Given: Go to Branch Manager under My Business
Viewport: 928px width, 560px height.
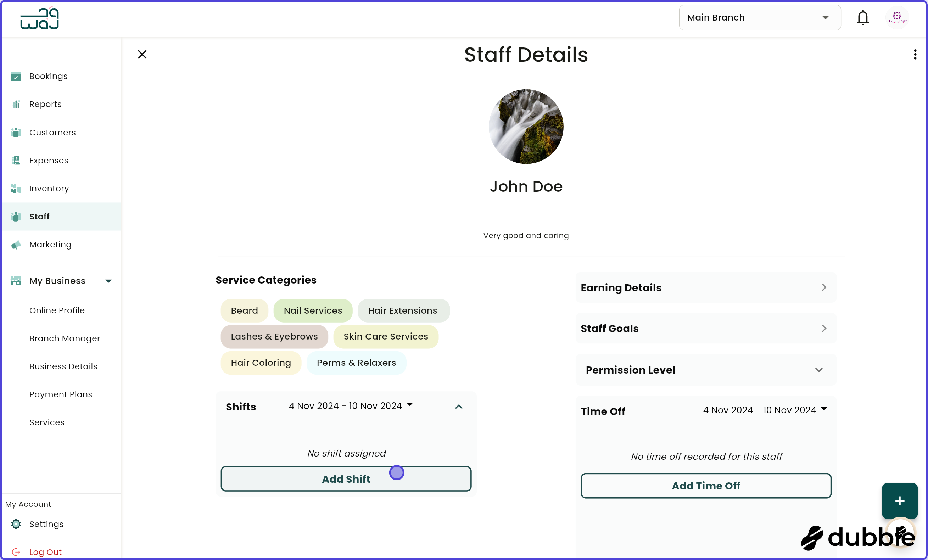Looking at the screenshot, I should pyautogui.click(x=65, y=338).
